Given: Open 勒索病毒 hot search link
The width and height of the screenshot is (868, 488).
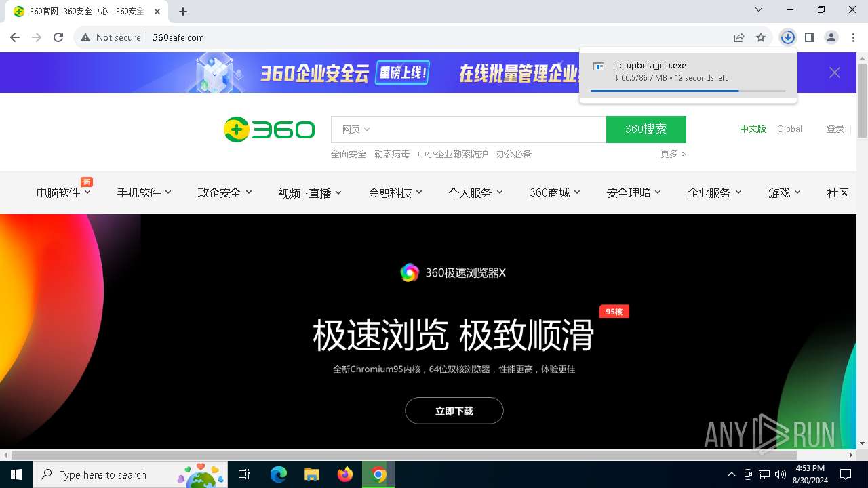Looking at the screenshot, I should point(392,154).
